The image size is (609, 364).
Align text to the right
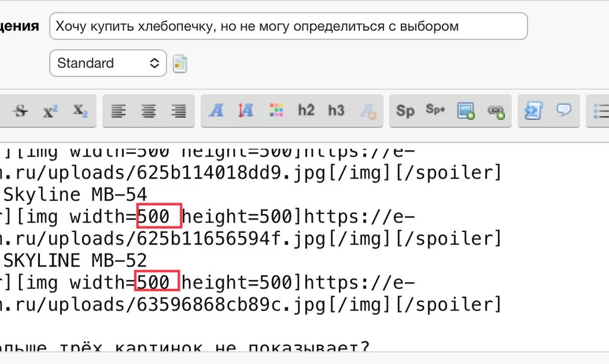click(178, 111)
